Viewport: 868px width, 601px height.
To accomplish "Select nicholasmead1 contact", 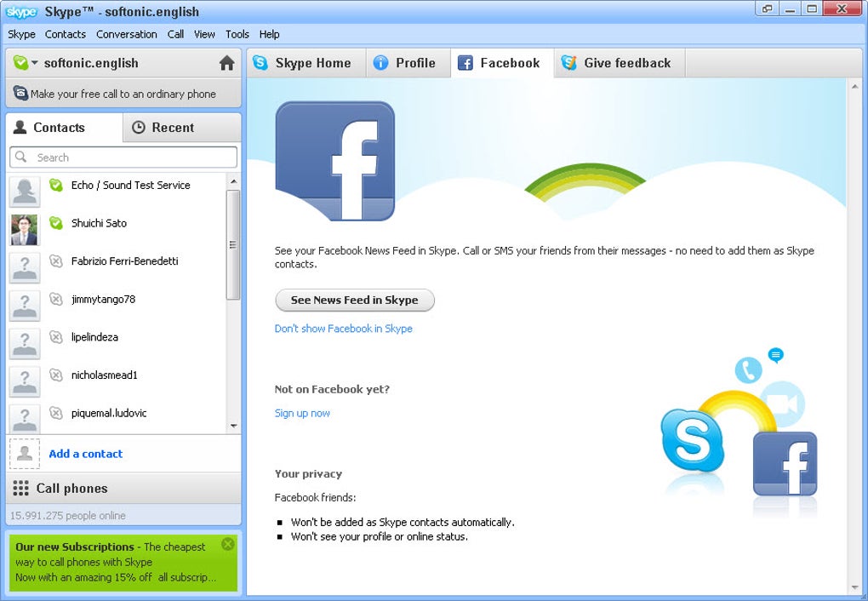I will [x=117, y=381].
